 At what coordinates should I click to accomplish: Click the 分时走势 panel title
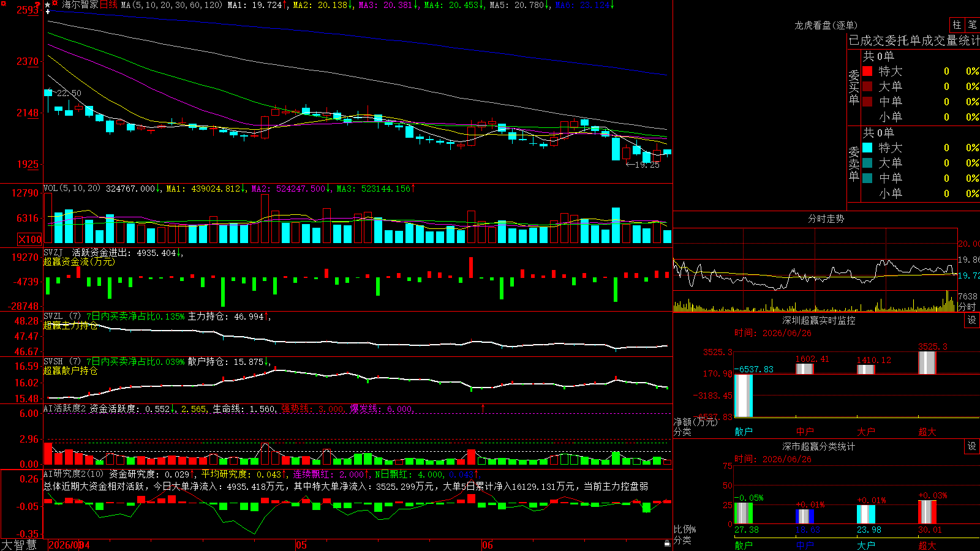(826, 219)
